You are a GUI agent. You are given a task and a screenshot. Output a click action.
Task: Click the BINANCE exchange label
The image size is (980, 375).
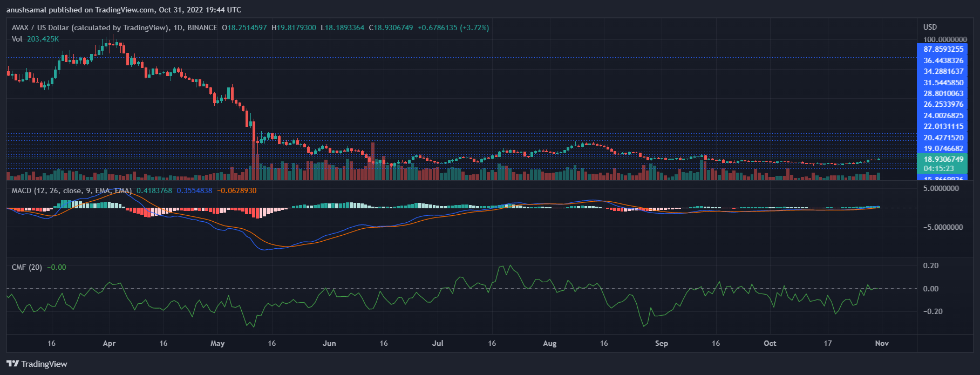point(202,28)
